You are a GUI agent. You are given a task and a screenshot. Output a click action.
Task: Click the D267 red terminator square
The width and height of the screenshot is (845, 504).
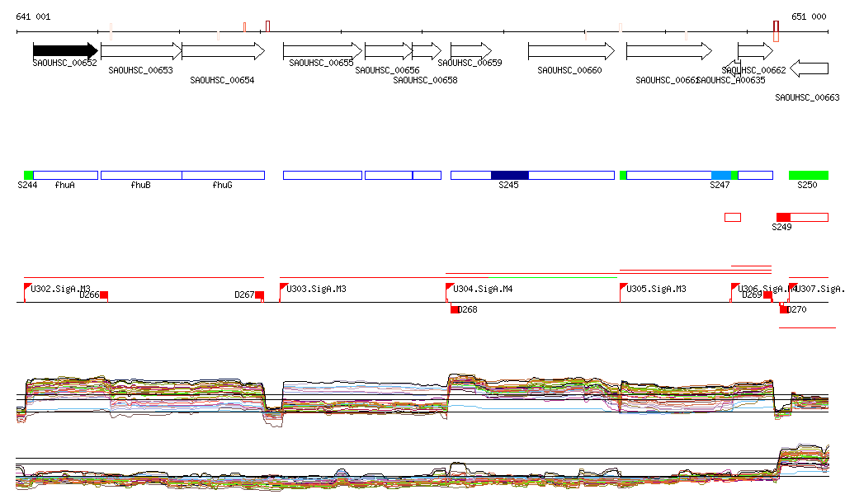click(x=259, y=295)
